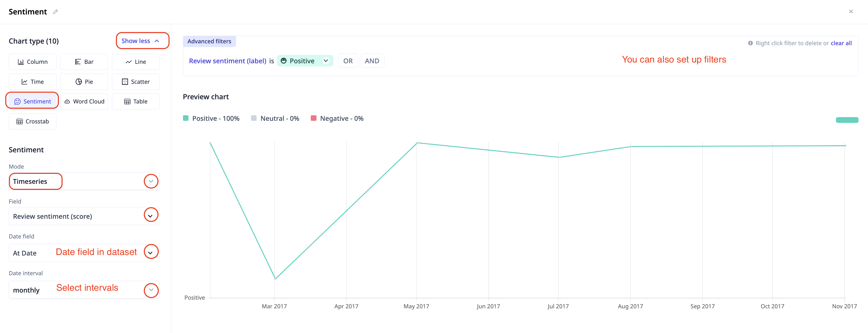
Task: Toggle Neutral series in chart legend
Action: [x=275, y=118]
